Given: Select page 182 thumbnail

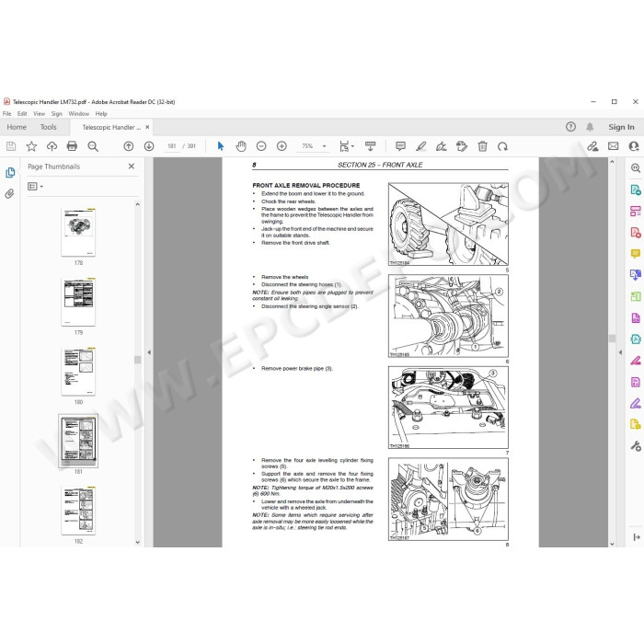Looking at the screenshot, I should point(78,511).
